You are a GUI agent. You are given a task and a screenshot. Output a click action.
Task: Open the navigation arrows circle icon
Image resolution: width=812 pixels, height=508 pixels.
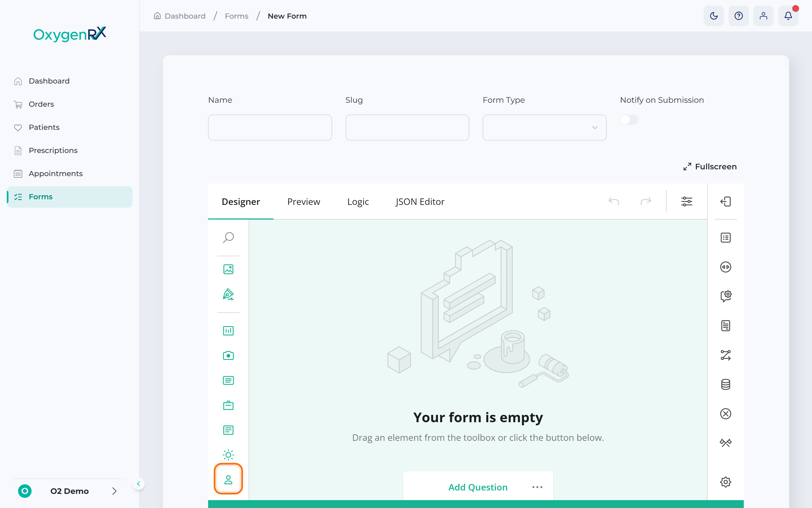pyautogui.click(x=725, y=267)
